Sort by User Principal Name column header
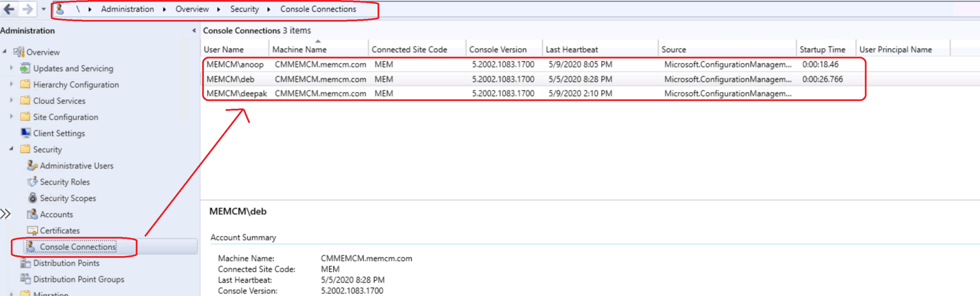Screen dimensions: 980x296 pyautogui.click(x=903, y=49)
